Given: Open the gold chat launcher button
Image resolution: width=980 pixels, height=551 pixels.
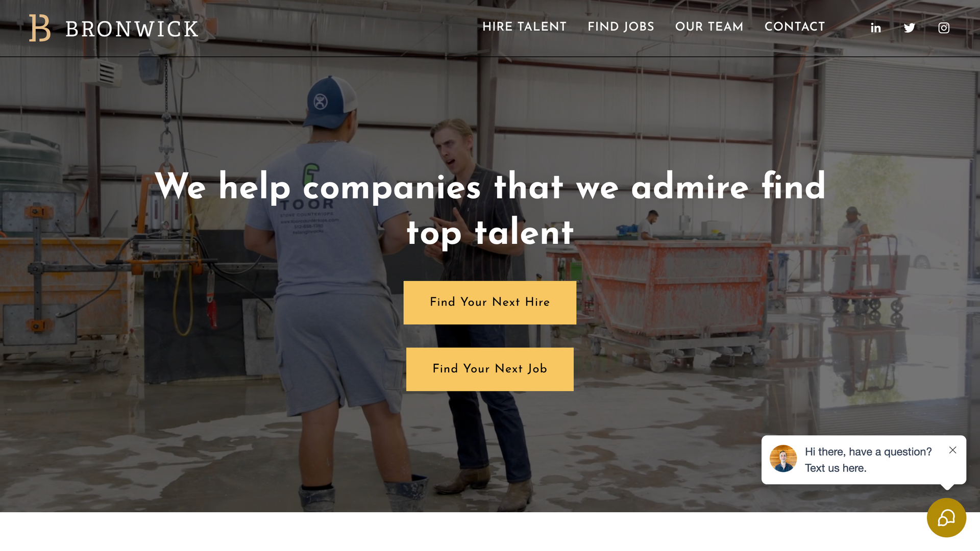Looking at the screenshot, I should click(946, 518).
